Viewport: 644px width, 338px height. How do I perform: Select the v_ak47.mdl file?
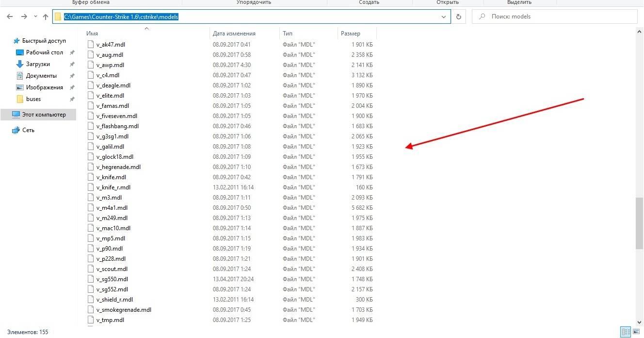tap(111, 45)
